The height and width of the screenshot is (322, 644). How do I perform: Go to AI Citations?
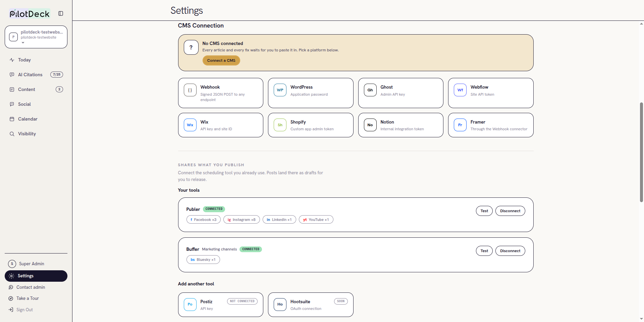[x=36, y=75]
